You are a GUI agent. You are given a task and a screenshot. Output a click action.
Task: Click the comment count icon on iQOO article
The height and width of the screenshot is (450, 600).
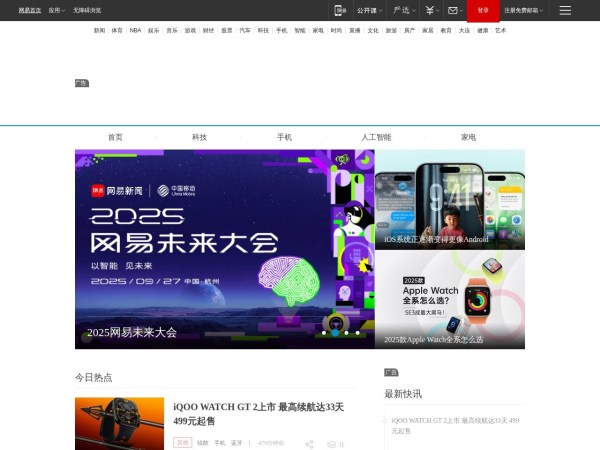click(x=336, y=444)
